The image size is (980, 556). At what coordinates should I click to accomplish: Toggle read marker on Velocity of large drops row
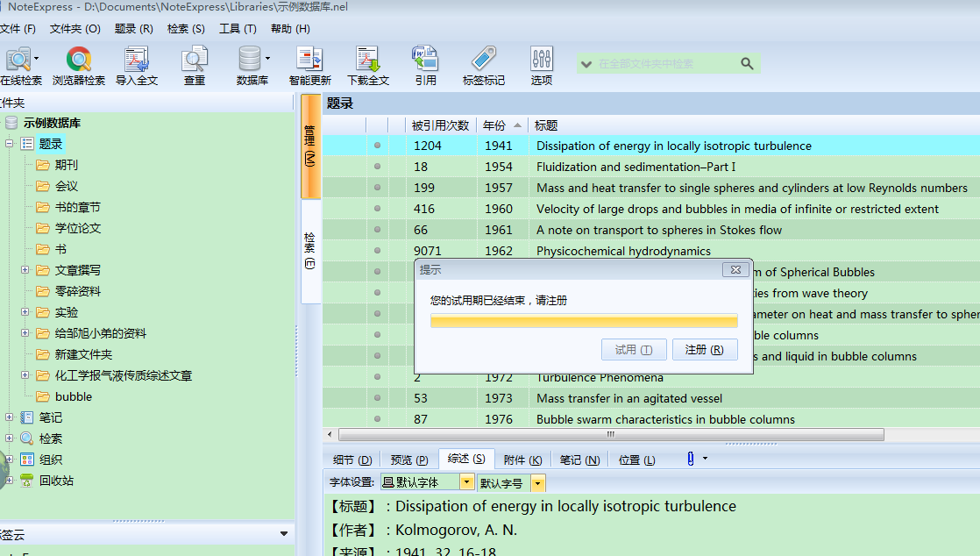tap(377, 208)
